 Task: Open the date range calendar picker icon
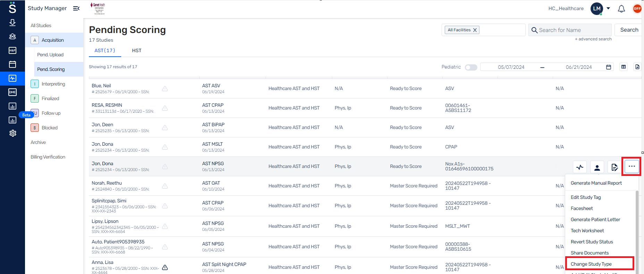tap(609, 67)
